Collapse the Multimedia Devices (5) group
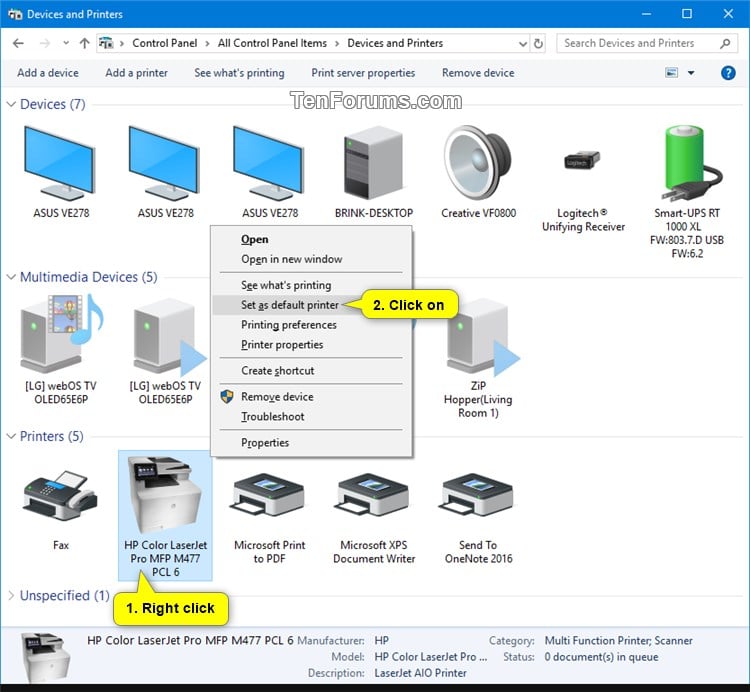 pyautogui.click(x=11, y=277)
